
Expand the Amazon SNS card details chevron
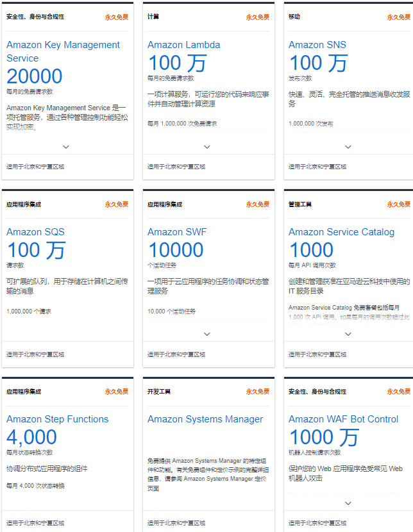pyautogui.click(x=348, y=147)
